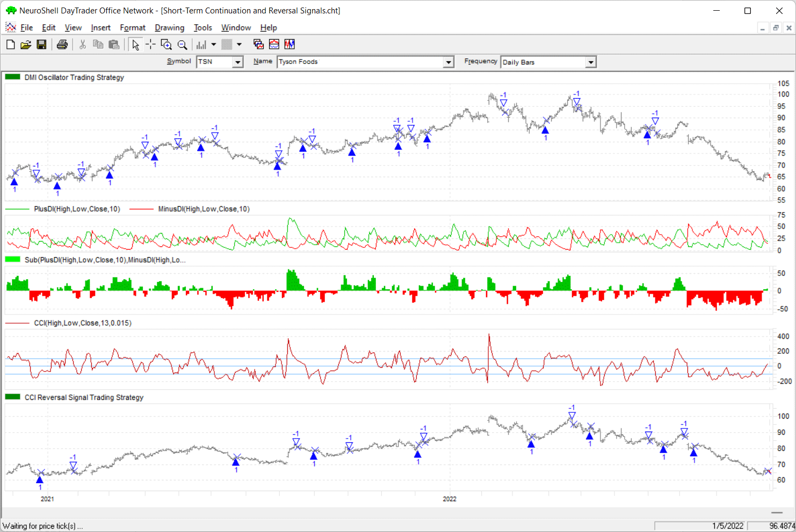Screen dimensions: 796x532
Task: Click the zoom in magnifier
Action: point(167,45)
